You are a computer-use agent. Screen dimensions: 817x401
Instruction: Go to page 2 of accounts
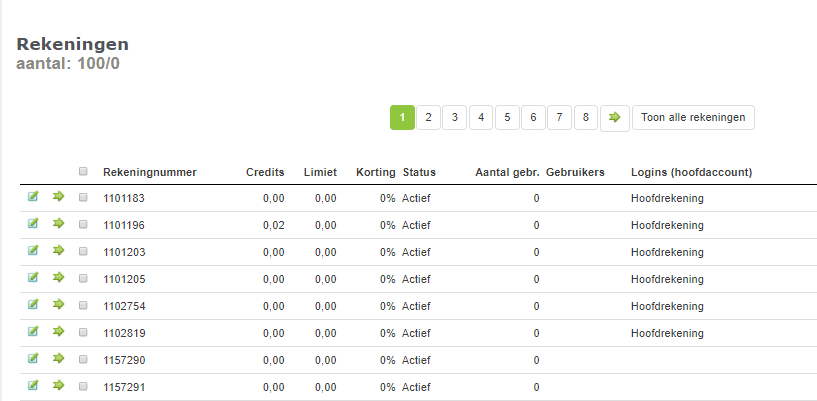[428, 118]
